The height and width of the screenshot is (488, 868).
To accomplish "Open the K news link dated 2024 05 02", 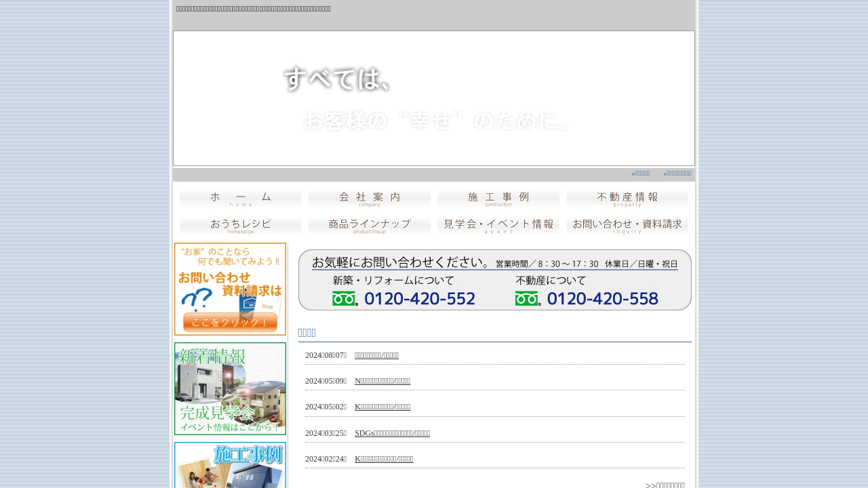I will coord(382,407).
